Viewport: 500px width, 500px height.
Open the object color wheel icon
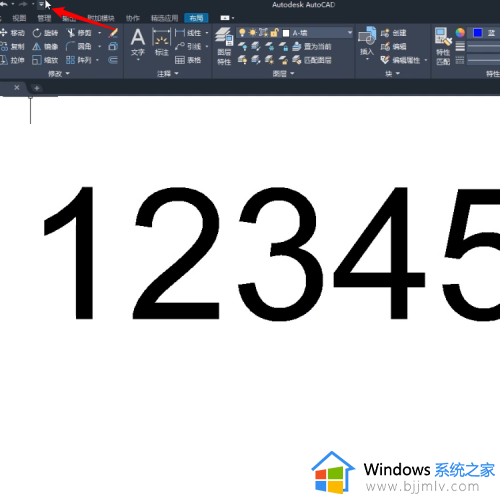coord(460,32)
